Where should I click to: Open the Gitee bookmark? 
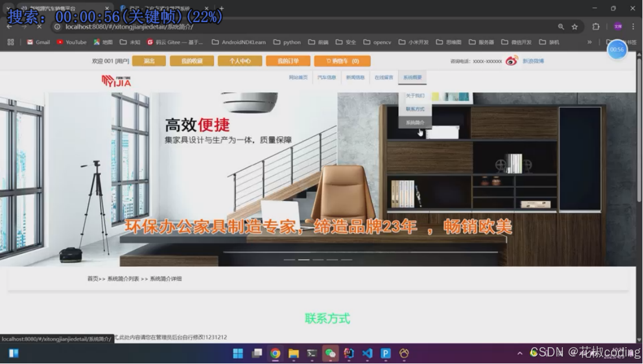point(175,42)
